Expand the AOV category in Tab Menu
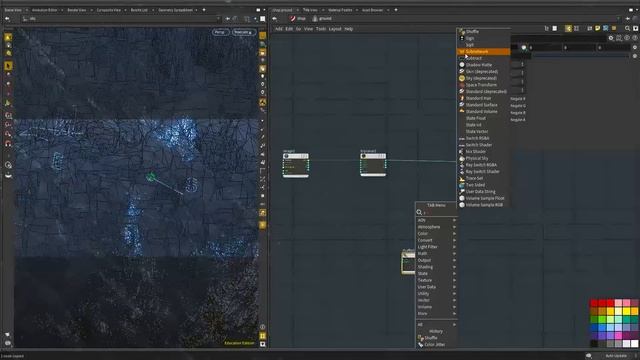 click(x=436, y=220)
